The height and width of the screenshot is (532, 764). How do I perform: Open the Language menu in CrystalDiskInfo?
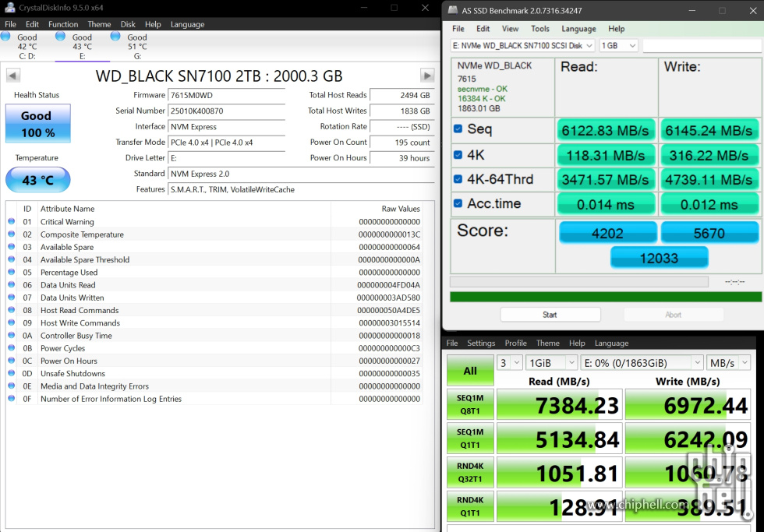[187, 24]
